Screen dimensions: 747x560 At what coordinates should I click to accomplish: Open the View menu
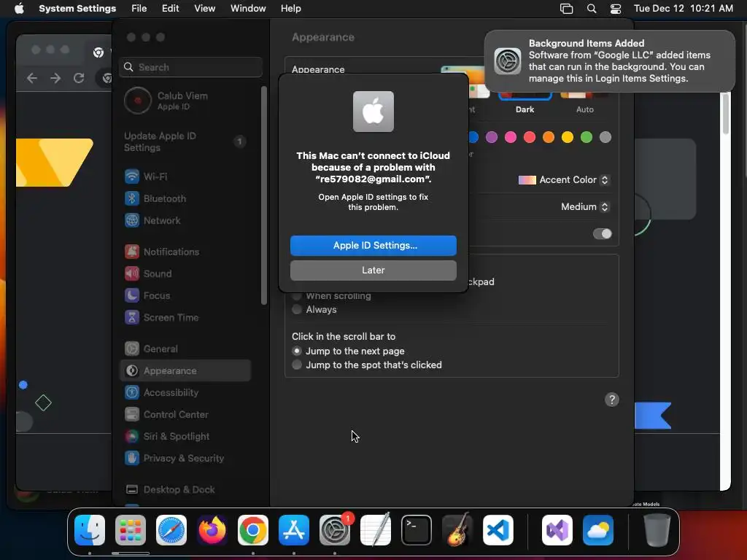[204, 9]
